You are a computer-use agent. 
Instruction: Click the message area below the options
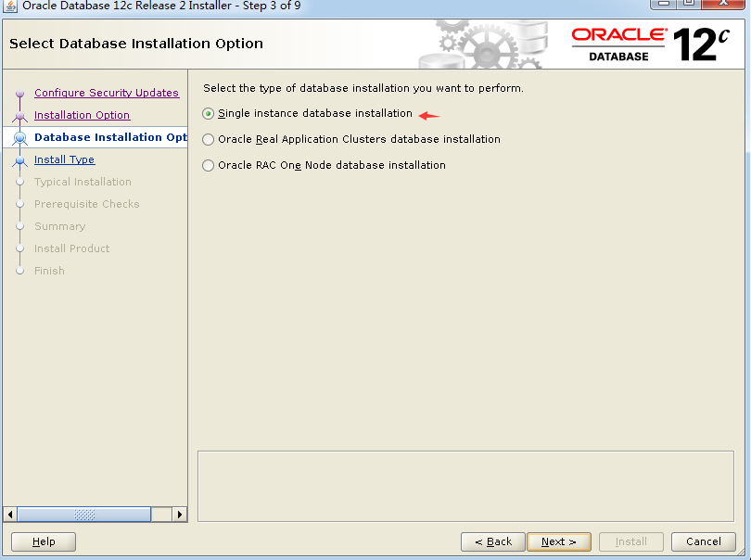465,486
